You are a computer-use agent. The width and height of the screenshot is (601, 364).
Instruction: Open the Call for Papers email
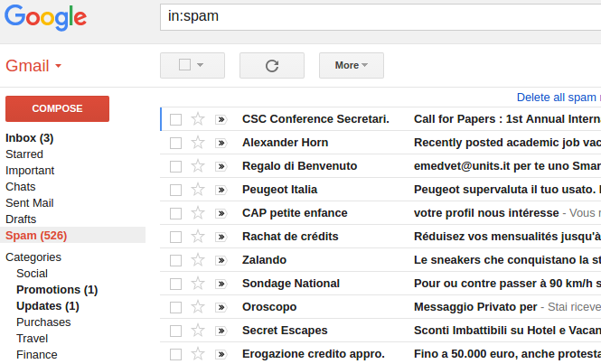tap(507, 119)
